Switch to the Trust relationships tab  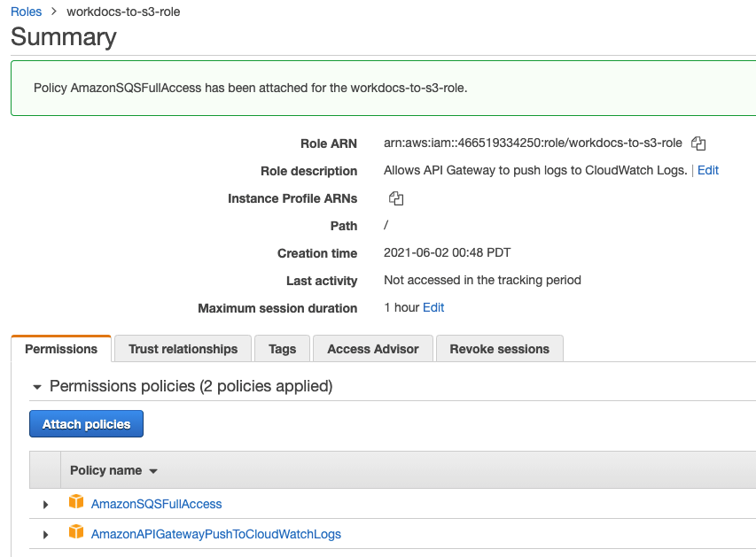point(183,349)
